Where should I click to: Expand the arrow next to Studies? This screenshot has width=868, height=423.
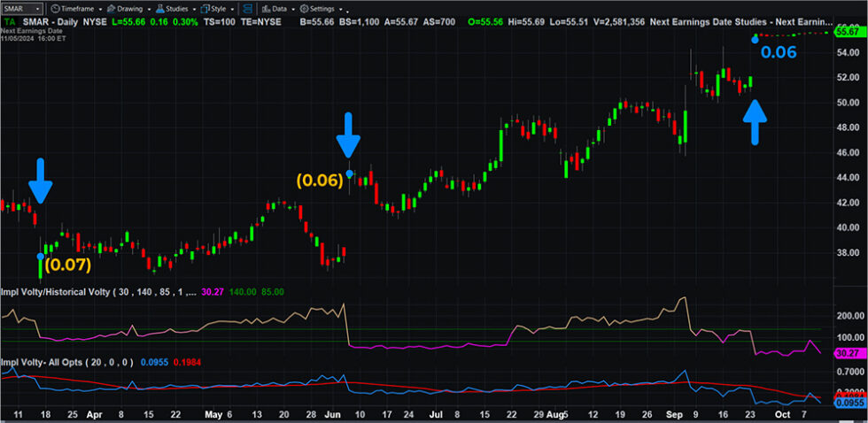point(194,10)
